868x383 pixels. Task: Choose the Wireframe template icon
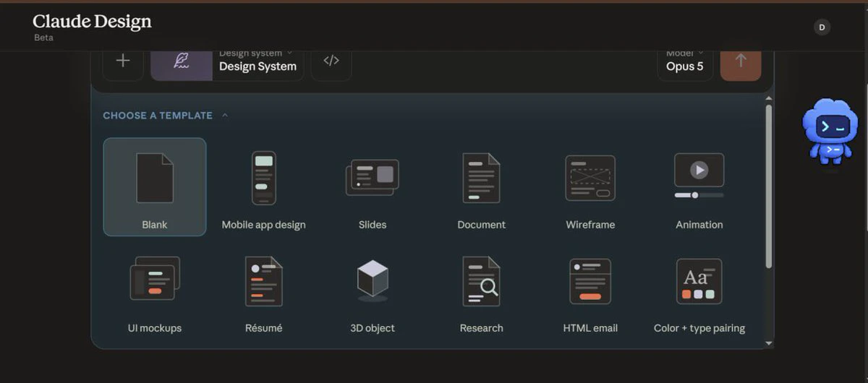tap(590, 178)
